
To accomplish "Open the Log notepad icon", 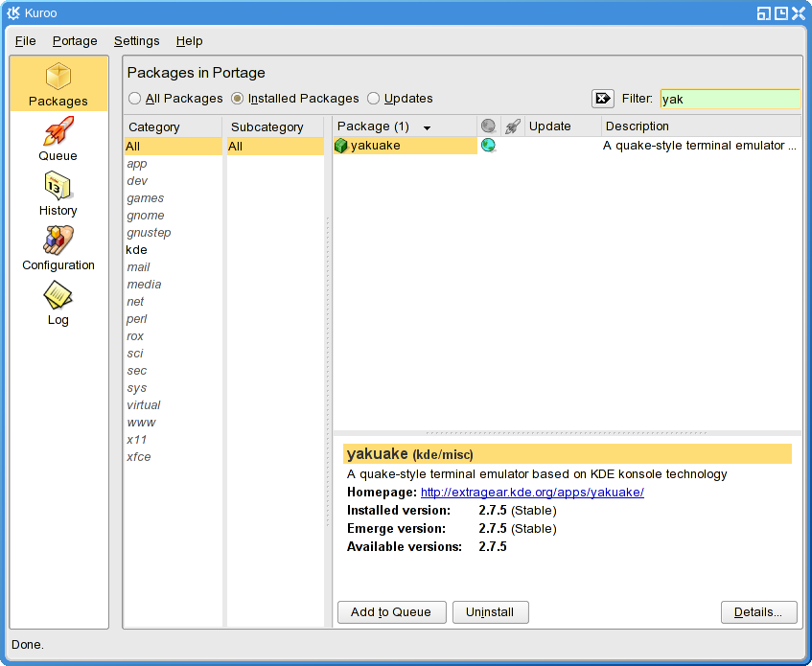I will 58,295.
